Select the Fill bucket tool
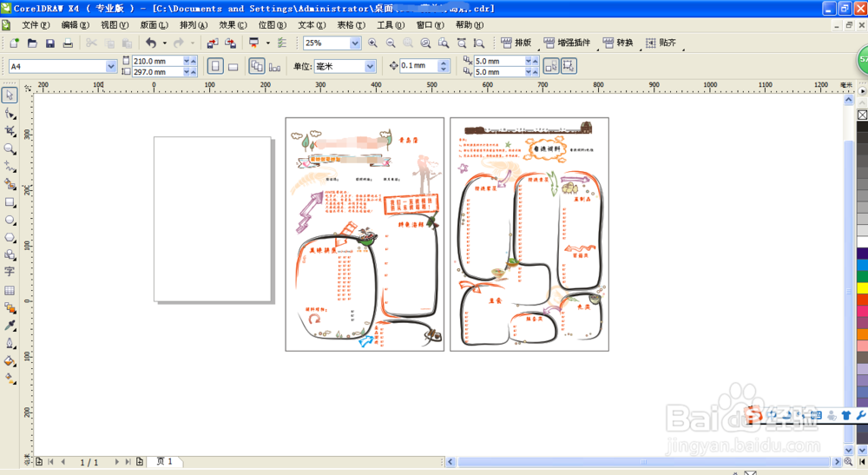The height and width of the screenshot is (475, 868). [10, 361]
